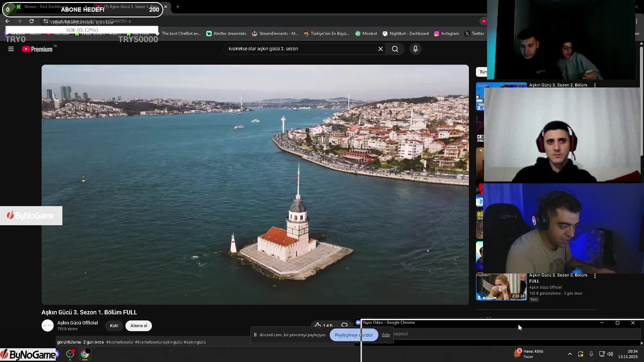Image resolution: width=644 pixels, height=362 pixels.
Task: Open Alertler streamlabs bookmark
Action: click(x=226, y=34)
